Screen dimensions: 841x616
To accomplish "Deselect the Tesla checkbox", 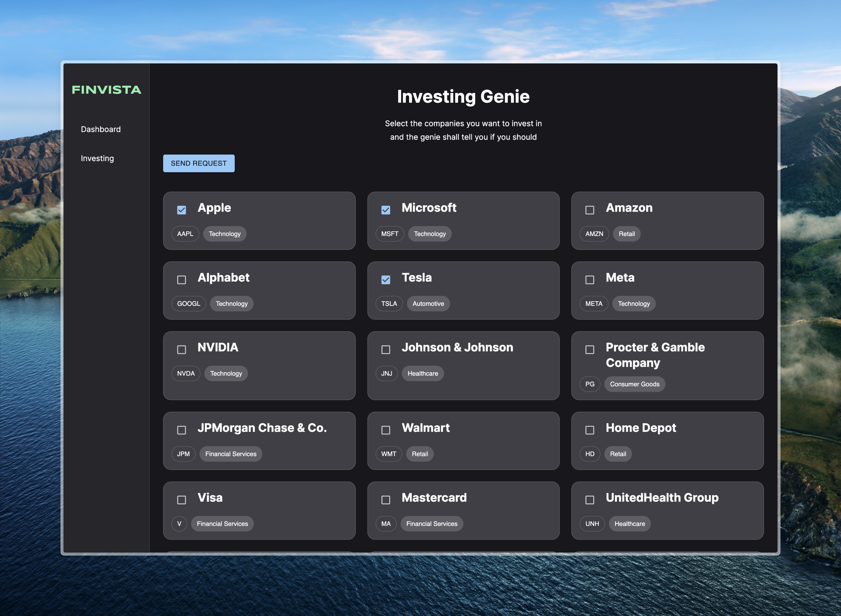I will (385, 280).
